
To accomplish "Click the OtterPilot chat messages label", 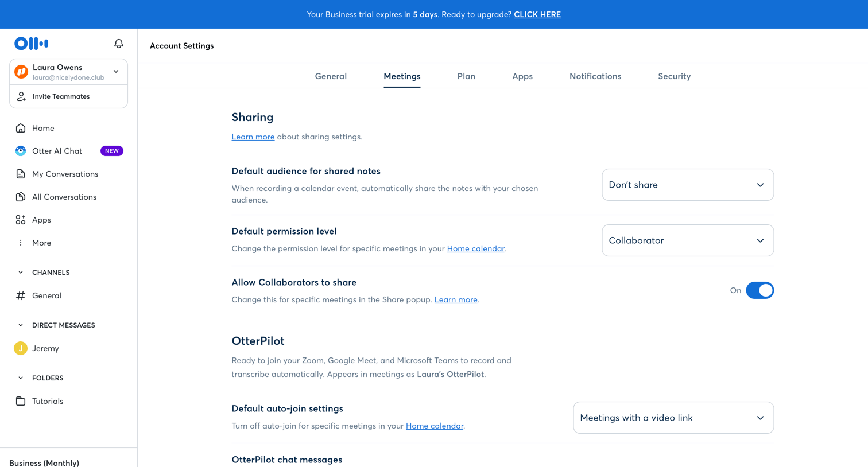I will pos(287,460).
